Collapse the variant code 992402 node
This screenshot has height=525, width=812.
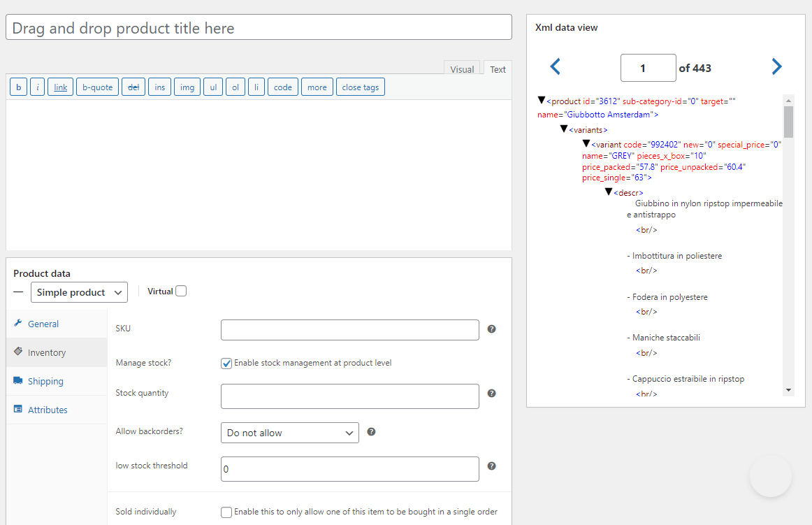click(586, 143)
